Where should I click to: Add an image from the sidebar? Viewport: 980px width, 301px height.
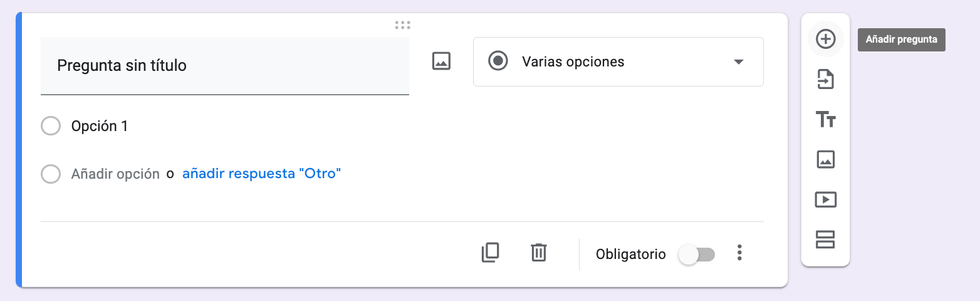825,159
